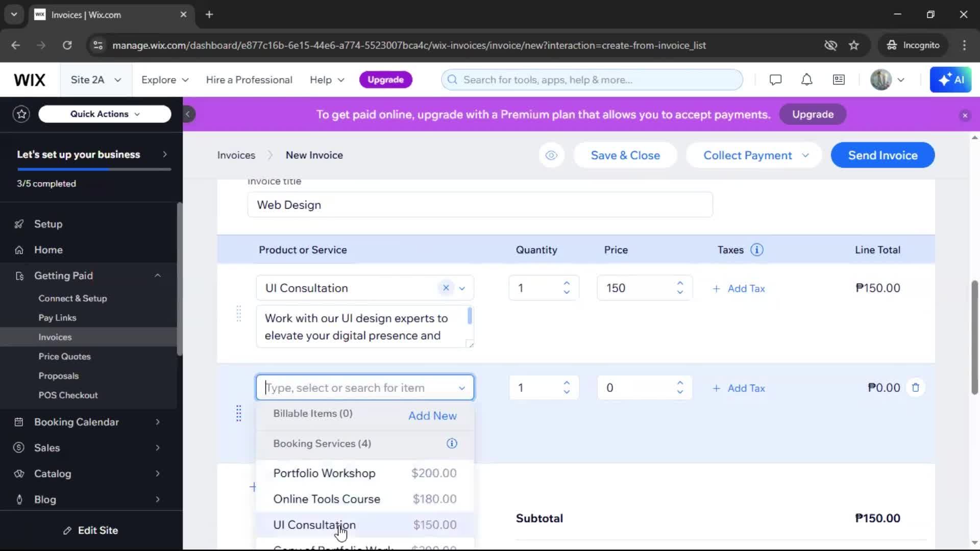The height and width of the screenshot is (551, 980).
Task: Click the search magnifier icon
Action: (x=452, y=80)
